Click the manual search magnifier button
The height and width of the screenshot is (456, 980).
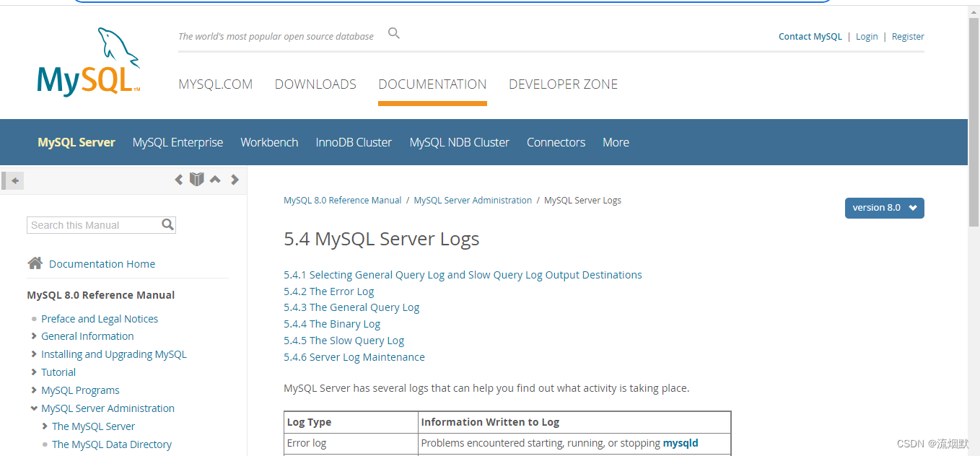(167, 224)
